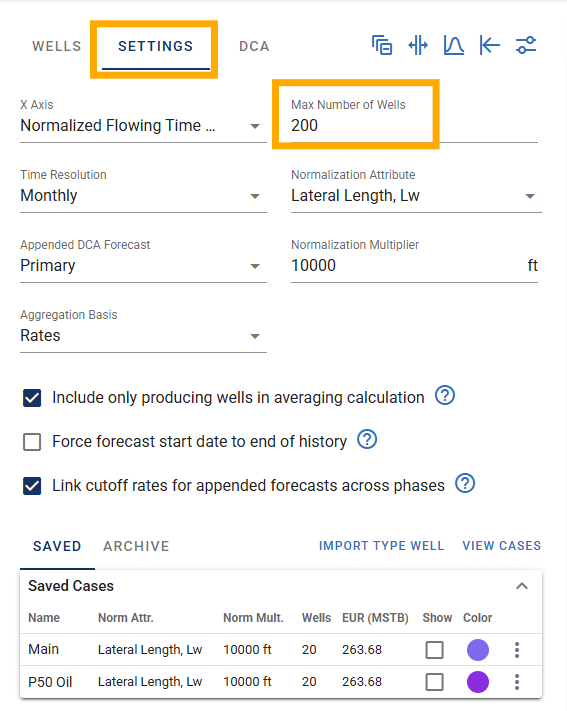The image size is (567, 711).
Task: Open the X Axis dropdown
Action: pyautogui.click(x=143, y=126)
